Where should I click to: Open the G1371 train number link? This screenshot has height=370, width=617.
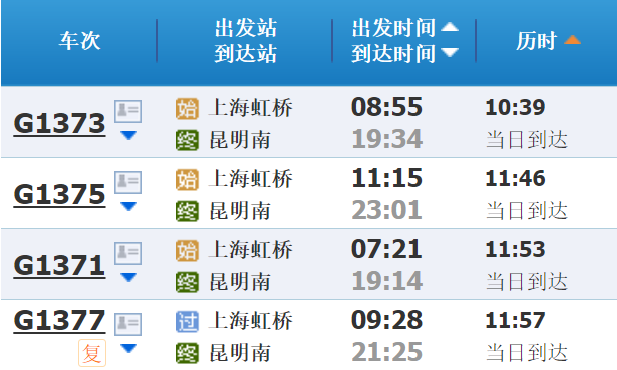pyautogui.click(x=59, y=265)
